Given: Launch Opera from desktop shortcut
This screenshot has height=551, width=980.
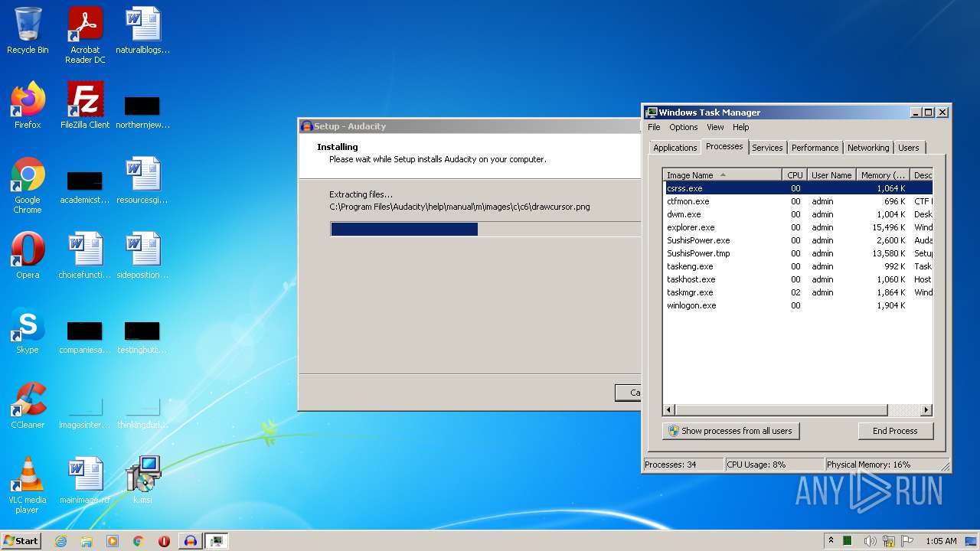Looking at the screenshot, I should 28,256.
